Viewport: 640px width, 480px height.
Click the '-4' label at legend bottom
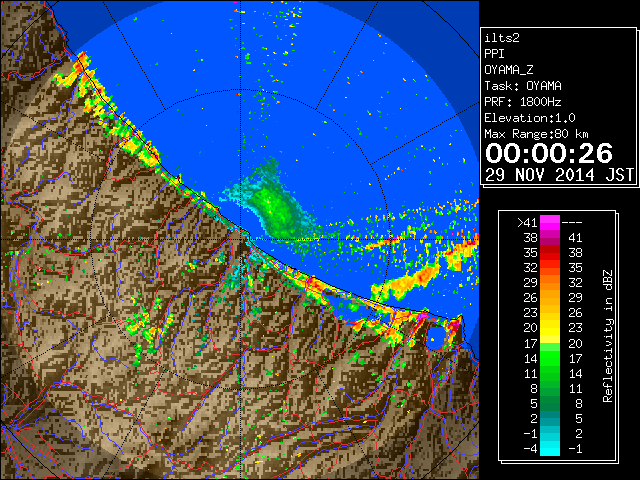click(x=531, y=448)
